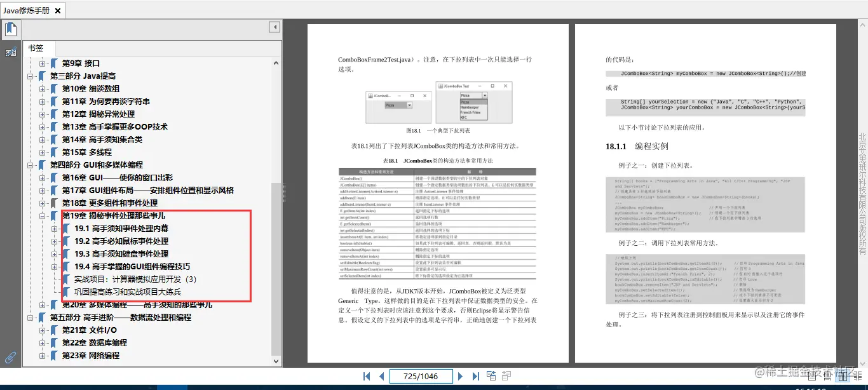Collapse the sidebar panel with the arrow button

274,27
